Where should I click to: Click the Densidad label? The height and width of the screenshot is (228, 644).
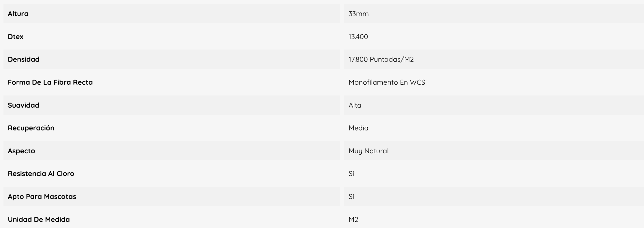click(x=24, y=59)
